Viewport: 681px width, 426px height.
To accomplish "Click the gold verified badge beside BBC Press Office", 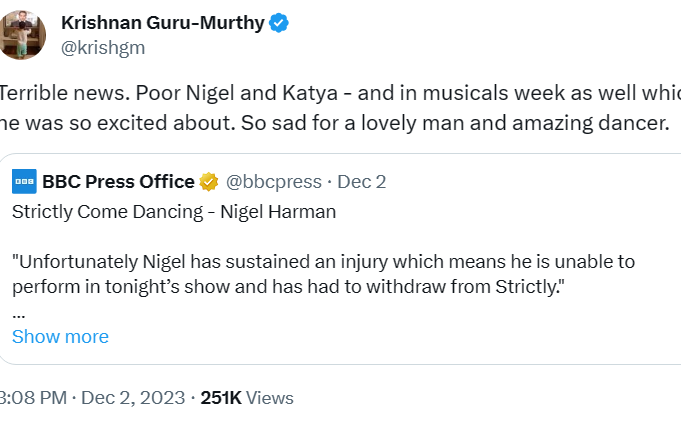I will pos(209,181).
